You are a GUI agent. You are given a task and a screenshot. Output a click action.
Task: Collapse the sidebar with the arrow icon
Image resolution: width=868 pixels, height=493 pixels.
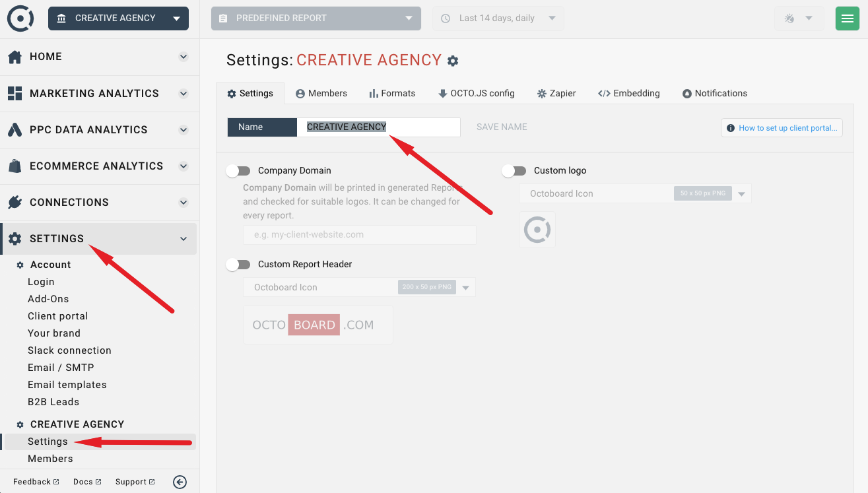[x=180, y=482]
